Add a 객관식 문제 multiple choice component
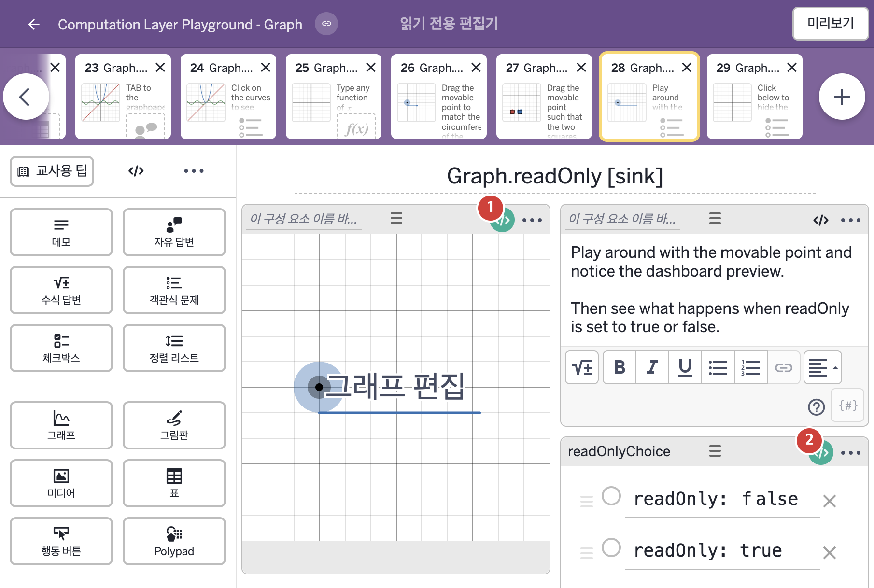The image size is (874, 588). 174,290
